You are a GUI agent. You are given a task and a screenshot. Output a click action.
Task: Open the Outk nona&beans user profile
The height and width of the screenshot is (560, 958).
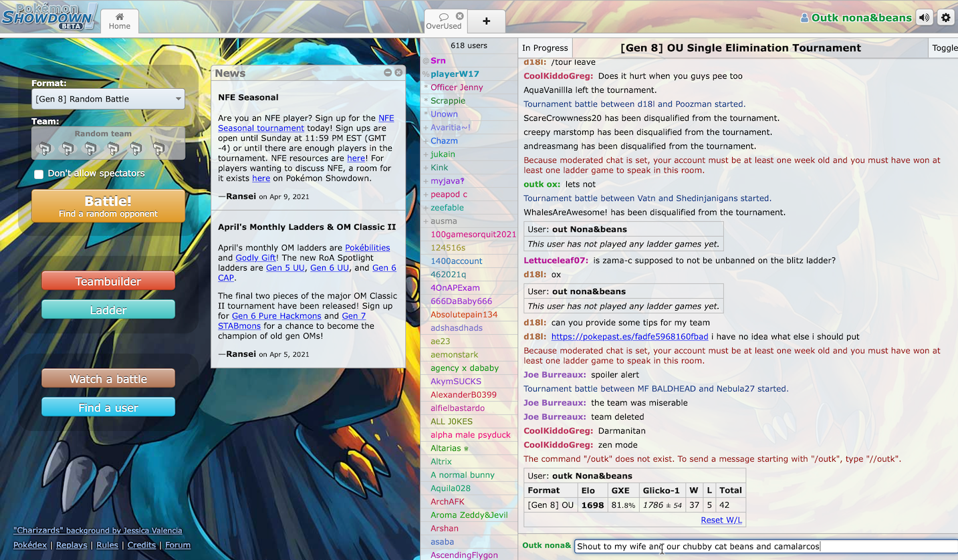pos(856,18)
